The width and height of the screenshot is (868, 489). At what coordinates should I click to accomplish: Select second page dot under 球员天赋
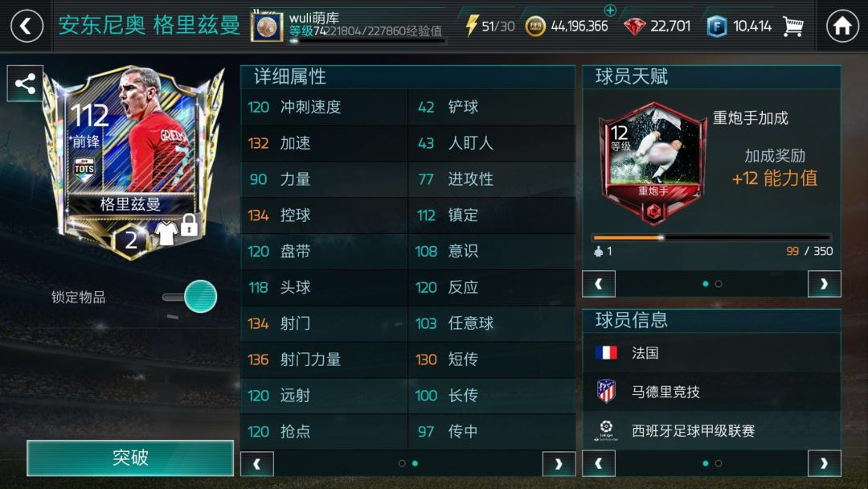pos(719,284)
